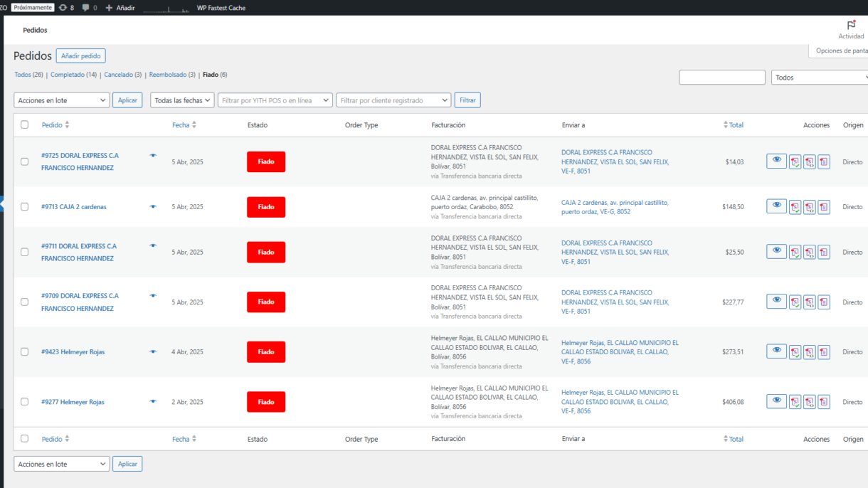Preview order #9711 using the boxed eye action

click(x=776, y=251)
